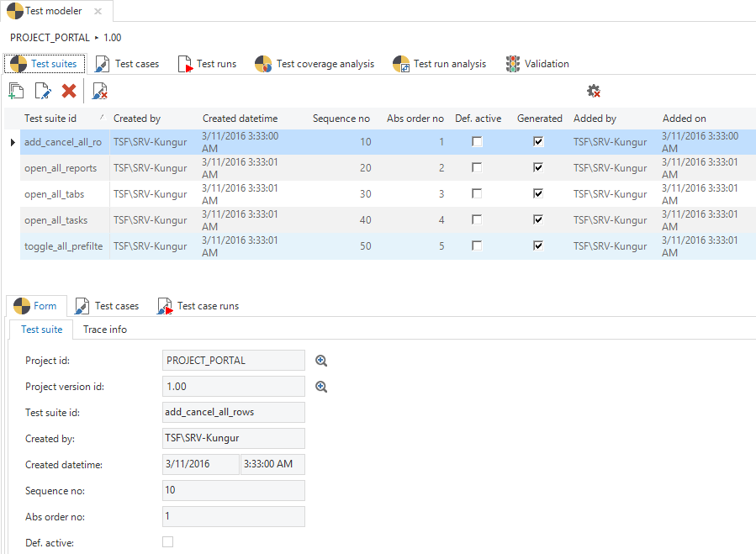Click into the Sequence no form field
Viewport: 756px width, 554px height.
point(233,491)
